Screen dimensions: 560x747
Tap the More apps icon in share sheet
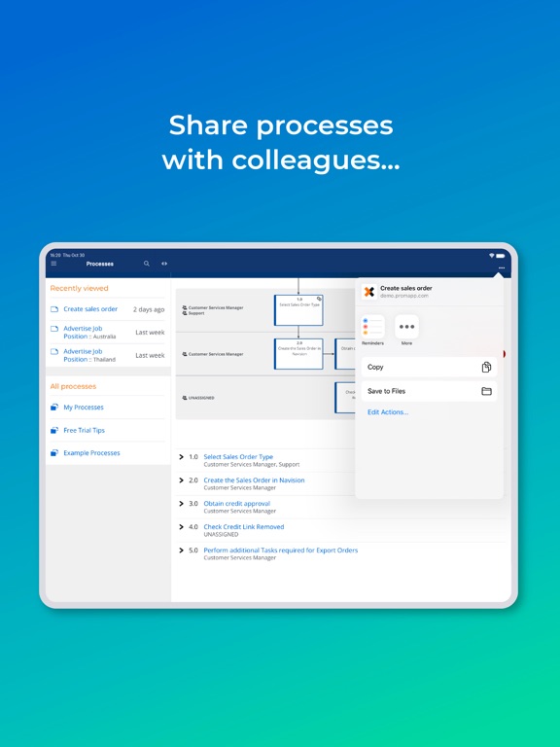(406, 327)
